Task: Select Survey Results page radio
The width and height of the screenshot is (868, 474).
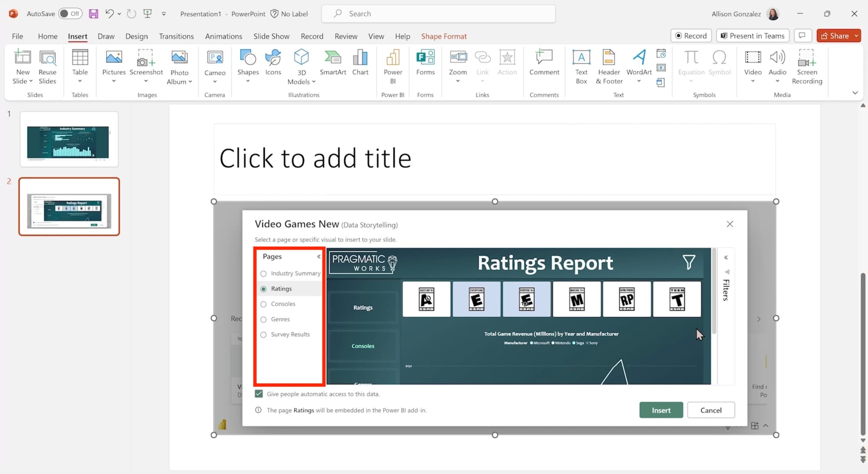Action: [x=263, y=335]
